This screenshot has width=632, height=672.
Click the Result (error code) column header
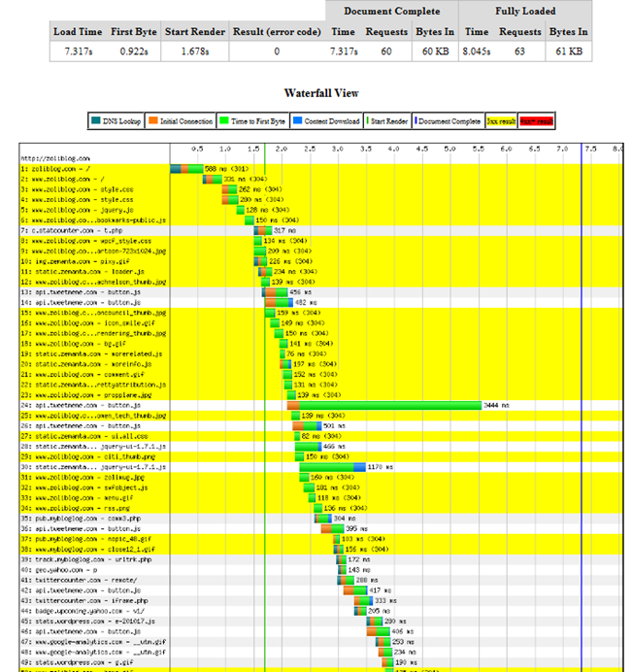point(277,32)
